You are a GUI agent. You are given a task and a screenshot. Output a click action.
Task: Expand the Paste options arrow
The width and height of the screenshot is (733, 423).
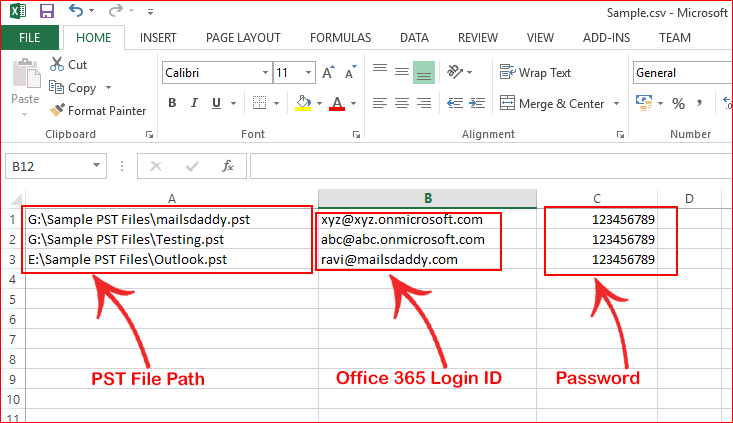(x=25, y=114)
